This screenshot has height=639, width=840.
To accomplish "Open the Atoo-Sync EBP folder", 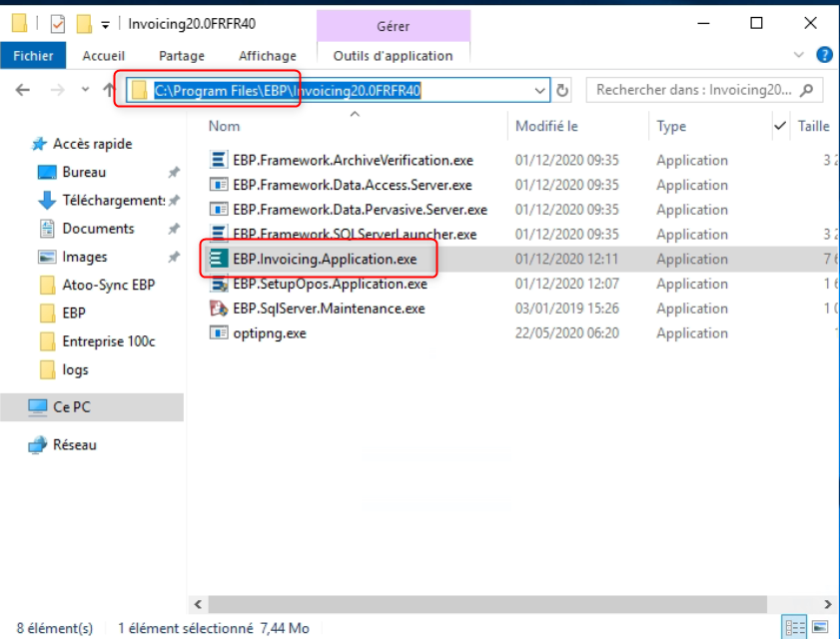I will (x=108, y=285).
